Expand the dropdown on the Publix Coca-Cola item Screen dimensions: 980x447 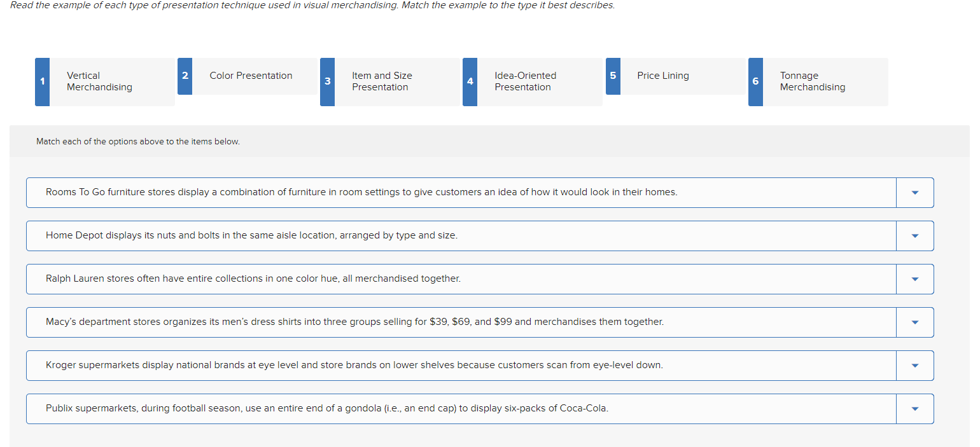(x=915, y=408)
